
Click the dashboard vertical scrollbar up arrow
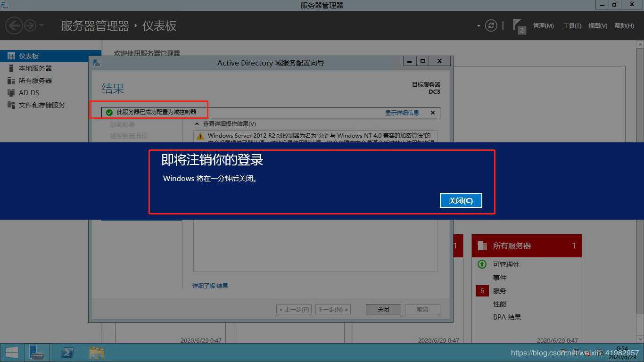click(640, 44)
